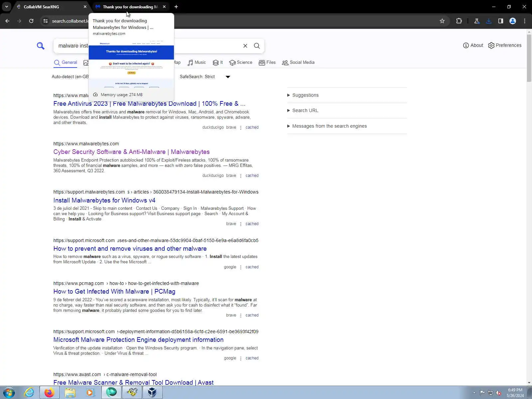Close the Thank you for downloading tab
The width and height of the screenshot is (532, 399).
pyautogui.click(x=164, y=7)
